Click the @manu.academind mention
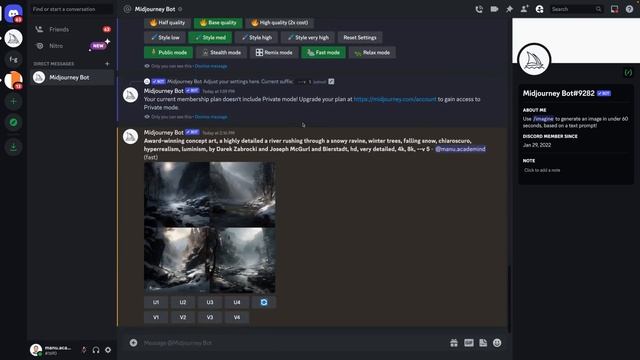 (460, 149)
